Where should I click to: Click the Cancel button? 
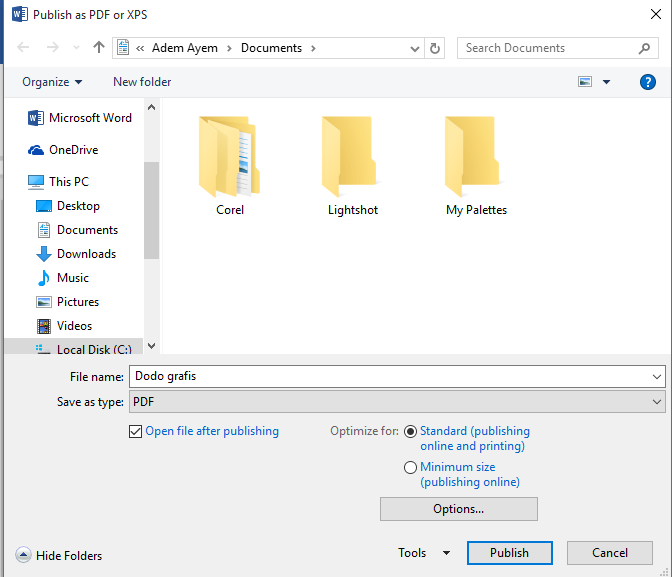pos(609,553)
